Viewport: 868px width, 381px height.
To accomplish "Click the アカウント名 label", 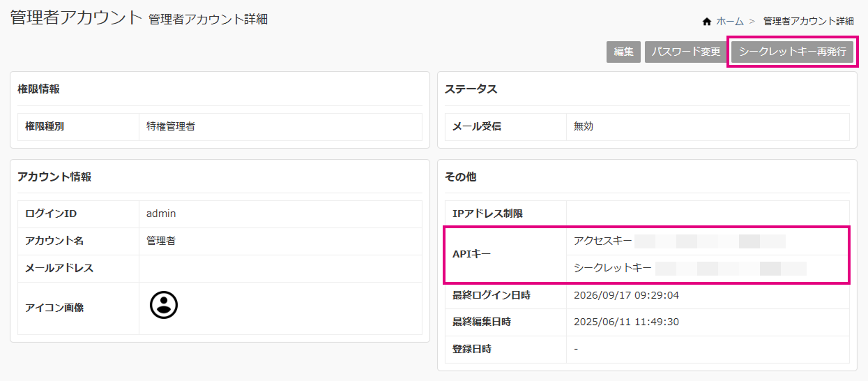I will coord(54,241).
